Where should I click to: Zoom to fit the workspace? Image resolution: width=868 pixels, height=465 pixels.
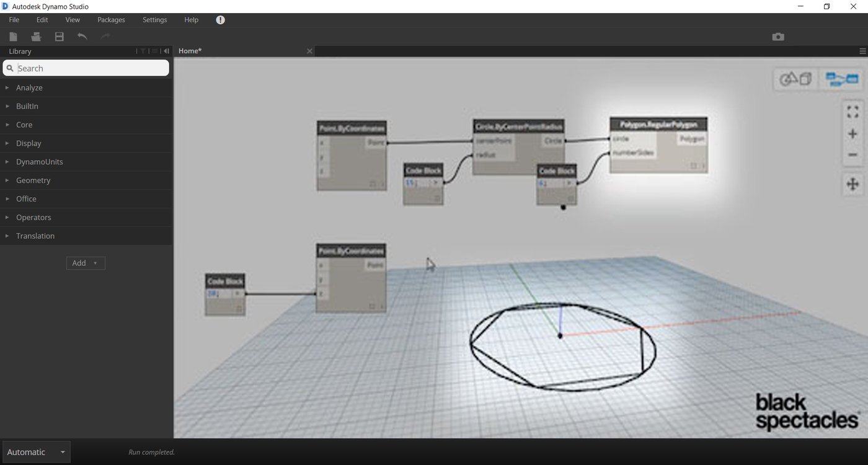pos(852,112)
